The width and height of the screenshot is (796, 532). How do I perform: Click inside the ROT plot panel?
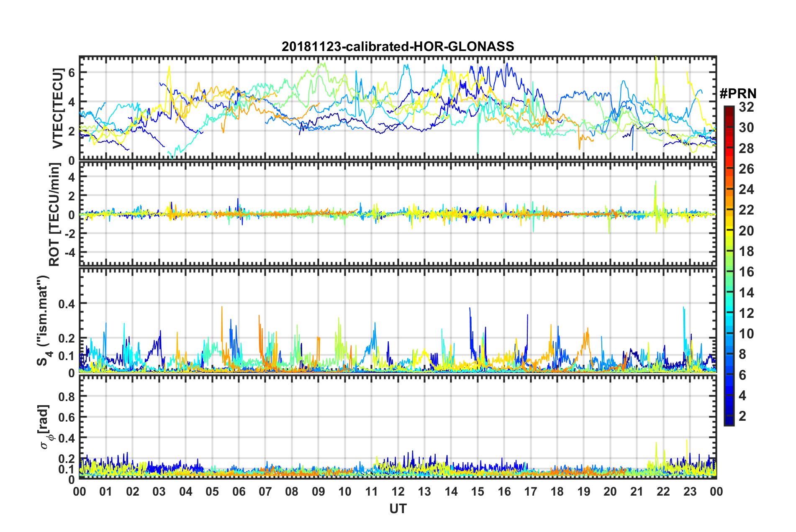coord(398,214)
